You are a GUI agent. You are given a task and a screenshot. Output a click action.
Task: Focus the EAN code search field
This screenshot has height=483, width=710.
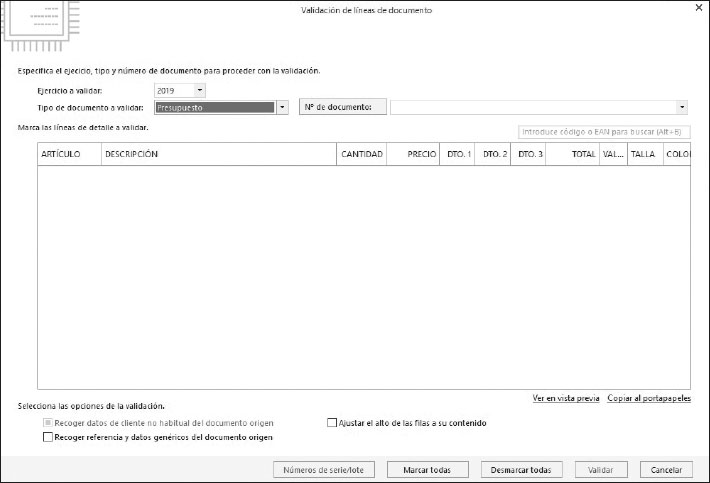point(604,131)
